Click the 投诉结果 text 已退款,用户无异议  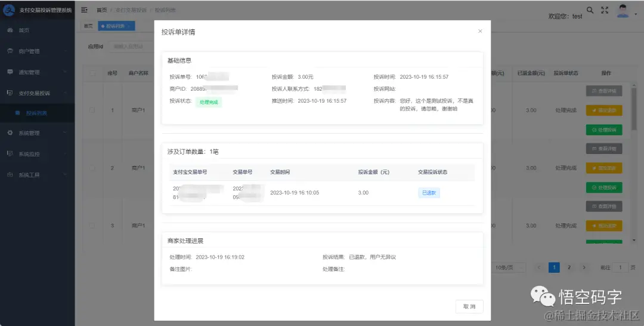tap(372, 257)
